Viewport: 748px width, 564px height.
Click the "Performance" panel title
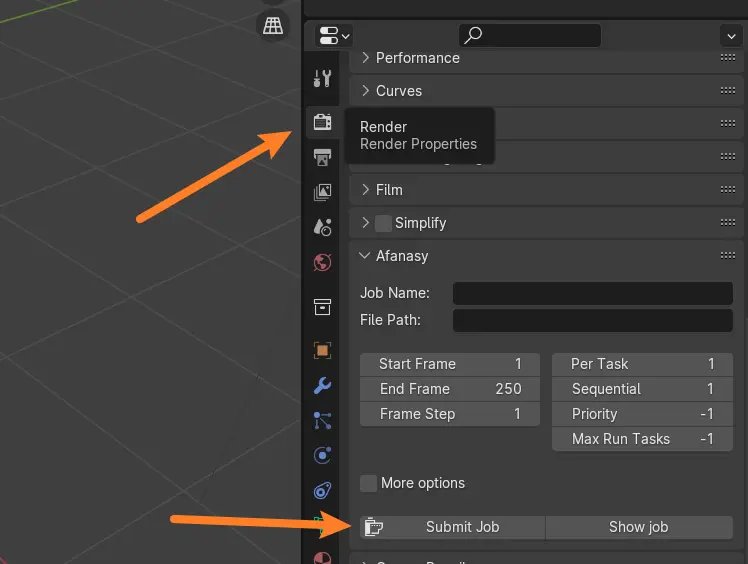click(x=417, y=58)
